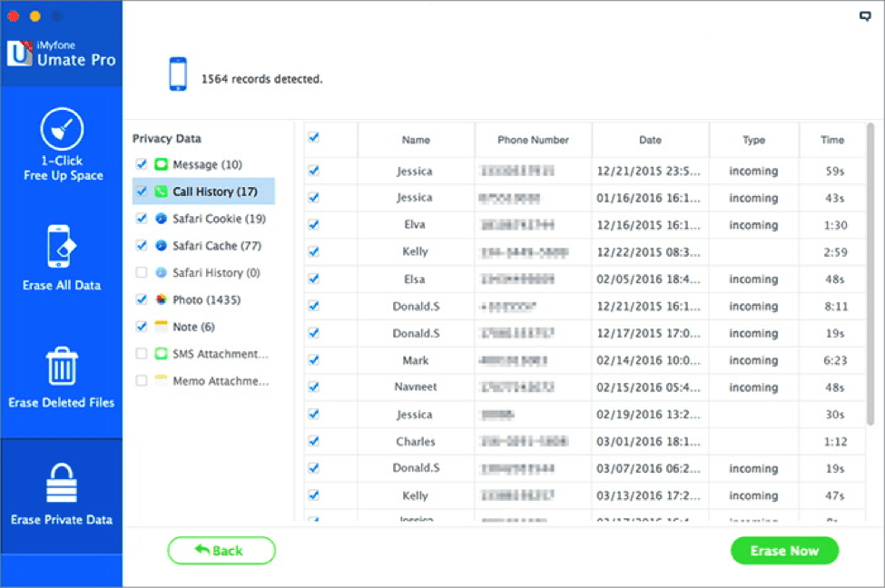This screenshot has height=588, width=885.
Task: Click the Phone Number column header
Action: (x=533, y=140)
